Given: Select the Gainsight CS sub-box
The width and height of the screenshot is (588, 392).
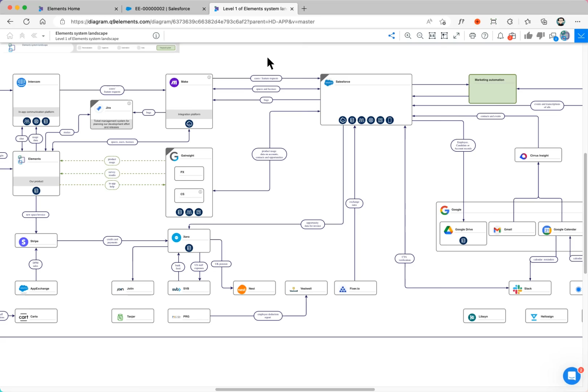Looking at the screenshot, I should [189, 195].
